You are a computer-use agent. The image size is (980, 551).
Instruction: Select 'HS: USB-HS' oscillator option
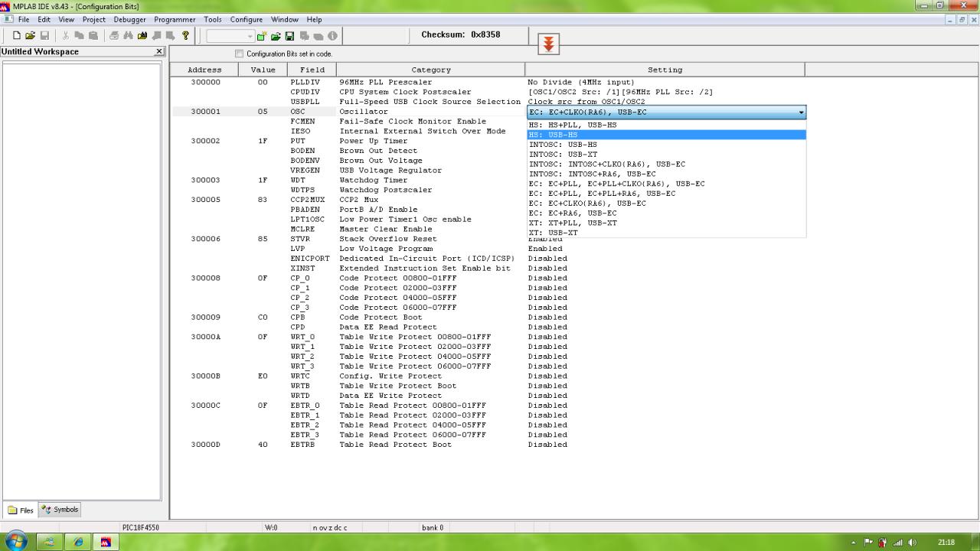pos(666,135)
